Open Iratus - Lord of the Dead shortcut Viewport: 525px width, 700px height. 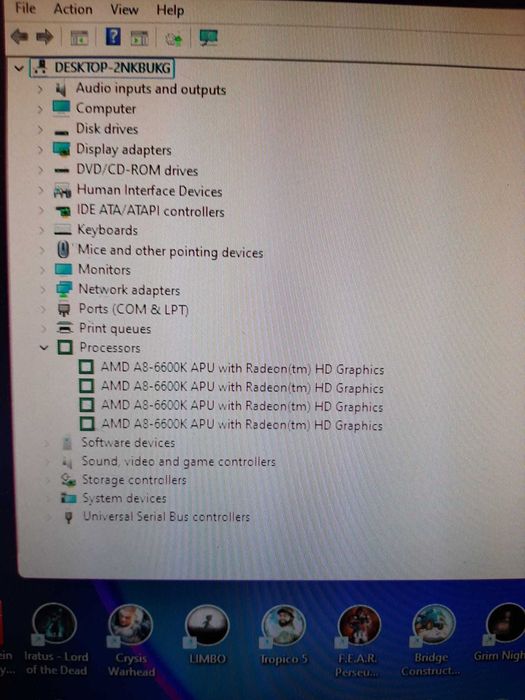coord(54,639)
